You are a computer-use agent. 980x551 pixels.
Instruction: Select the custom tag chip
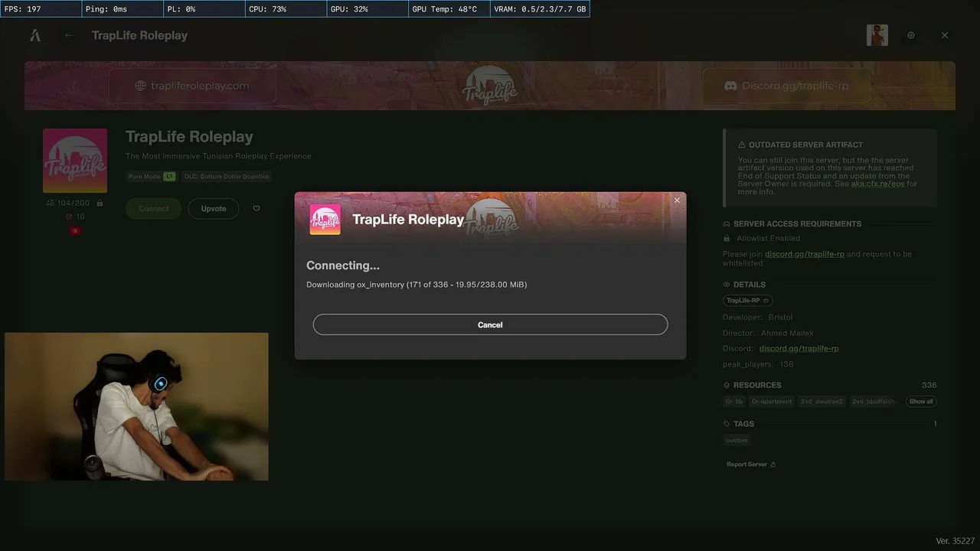point(737,440)
